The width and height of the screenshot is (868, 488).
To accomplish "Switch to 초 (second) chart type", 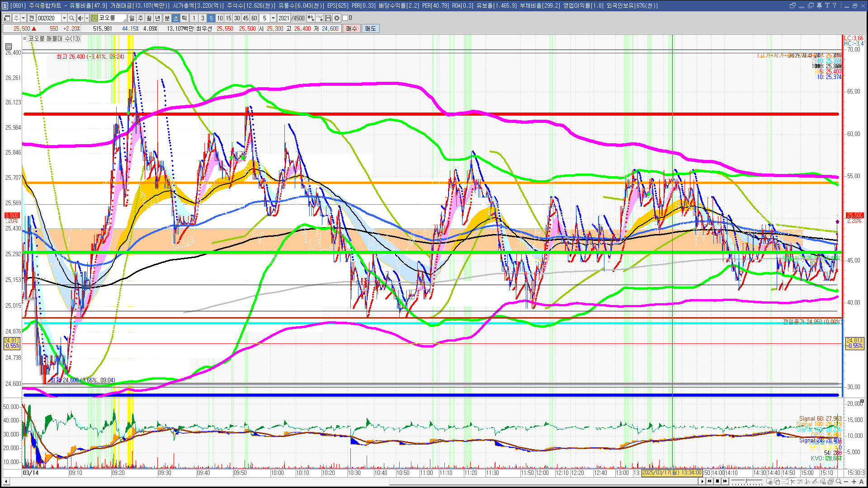I will 176,18.
